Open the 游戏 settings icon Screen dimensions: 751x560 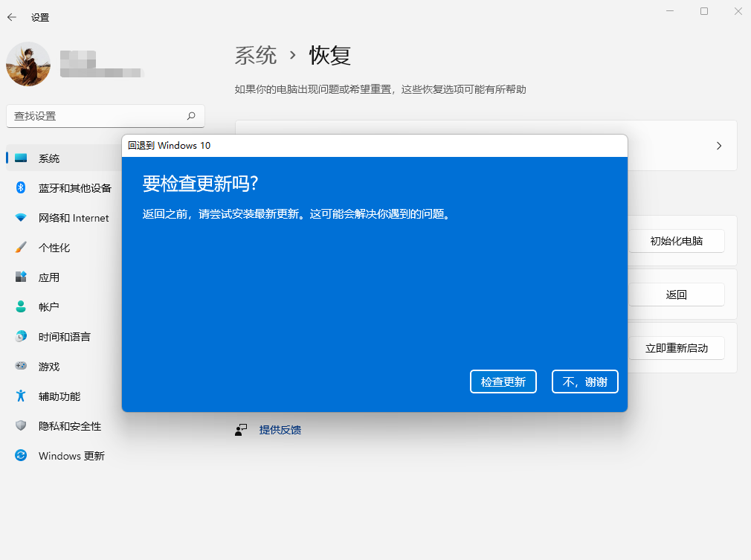coord(21,366)
